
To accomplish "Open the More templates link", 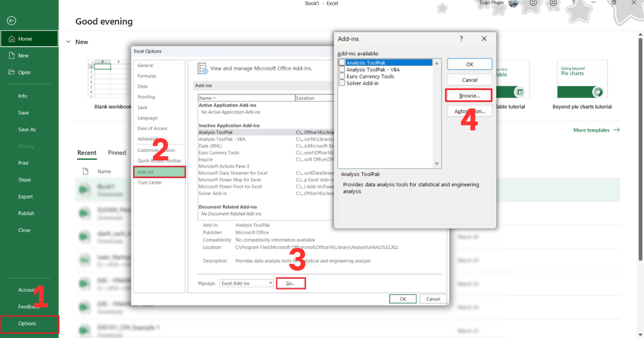I will click(x=591, y=130).
